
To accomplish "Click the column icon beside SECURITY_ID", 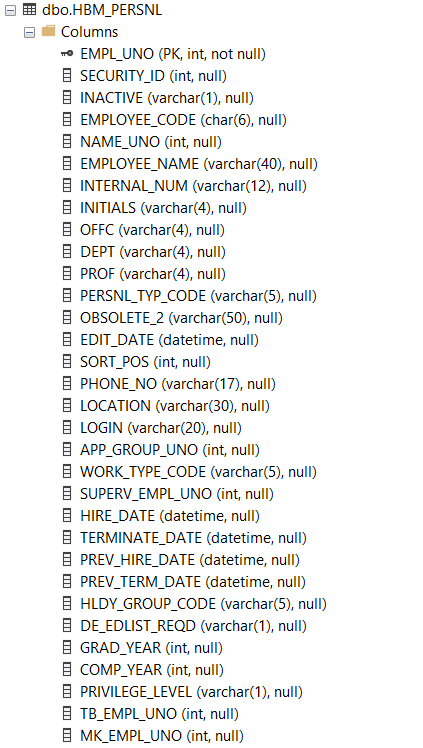I will [x=67, y=76].
